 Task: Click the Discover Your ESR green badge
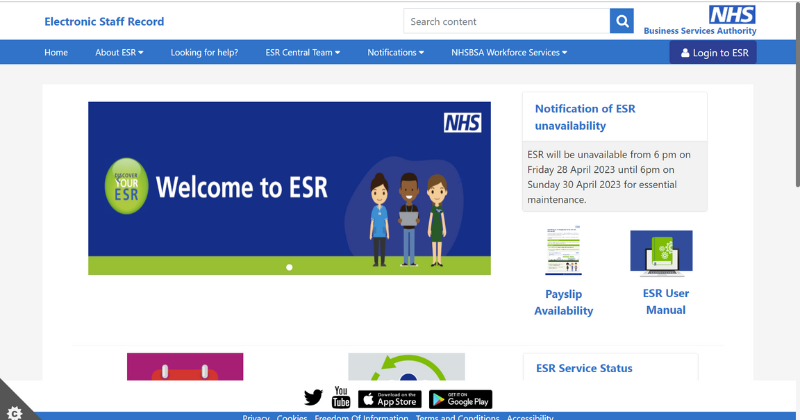click(x=126, y=186)
